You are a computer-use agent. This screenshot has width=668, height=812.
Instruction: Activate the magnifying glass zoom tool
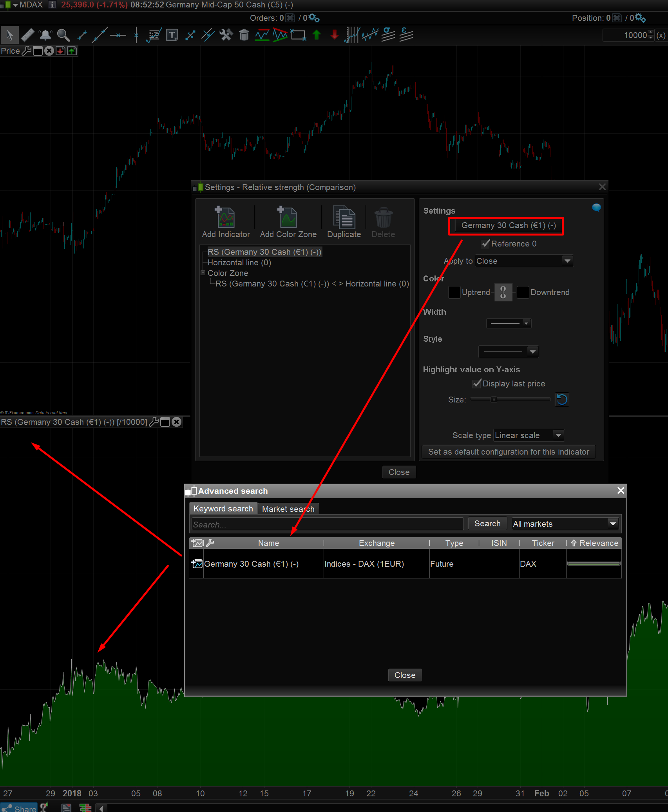click(x=63, y=35)
